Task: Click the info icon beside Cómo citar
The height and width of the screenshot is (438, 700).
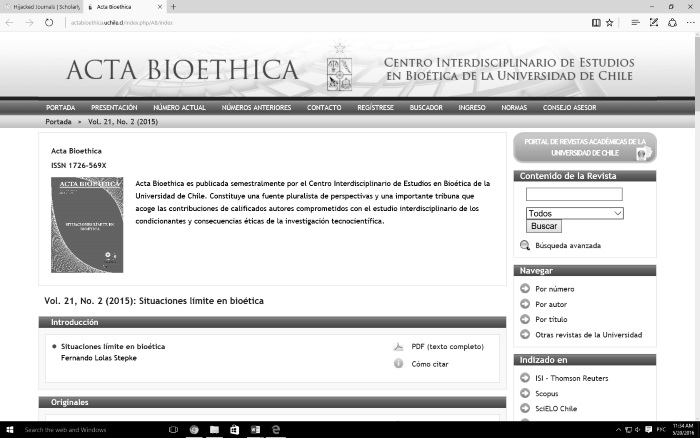Action: (x=398, y=363)
